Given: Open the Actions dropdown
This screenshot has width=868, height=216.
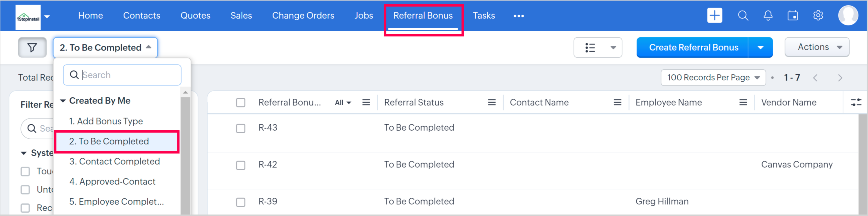Looking at the screenshot, I should (817, 47).
